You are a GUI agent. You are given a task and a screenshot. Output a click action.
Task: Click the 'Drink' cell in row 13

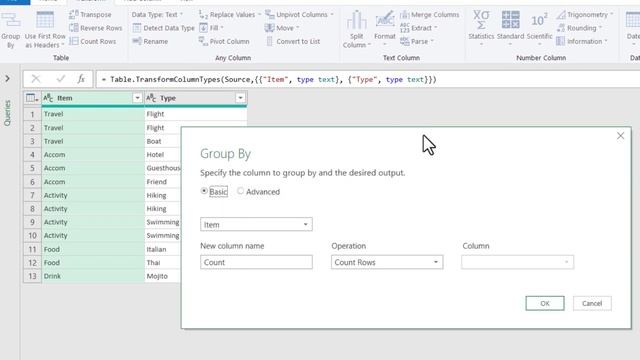click(93, 276)
